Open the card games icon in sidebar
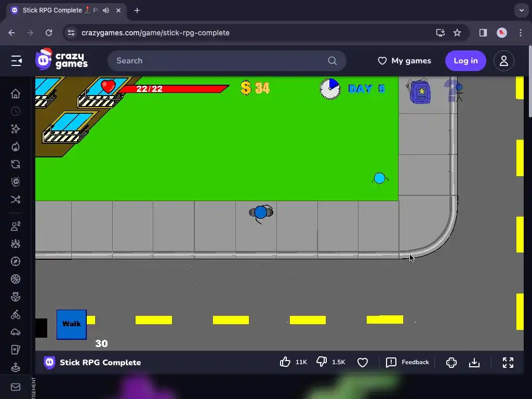Screen dimensions: 532x399 click(x=16, y=350)
